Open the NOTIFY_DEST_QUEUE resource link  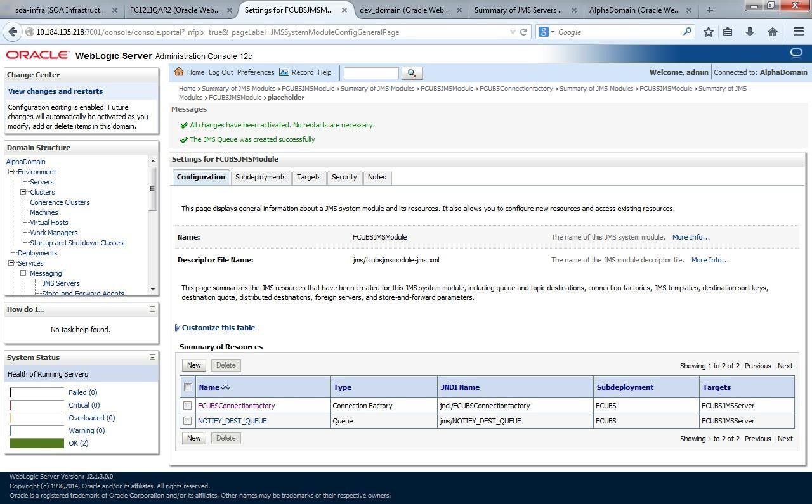click(x=232, y=421)
